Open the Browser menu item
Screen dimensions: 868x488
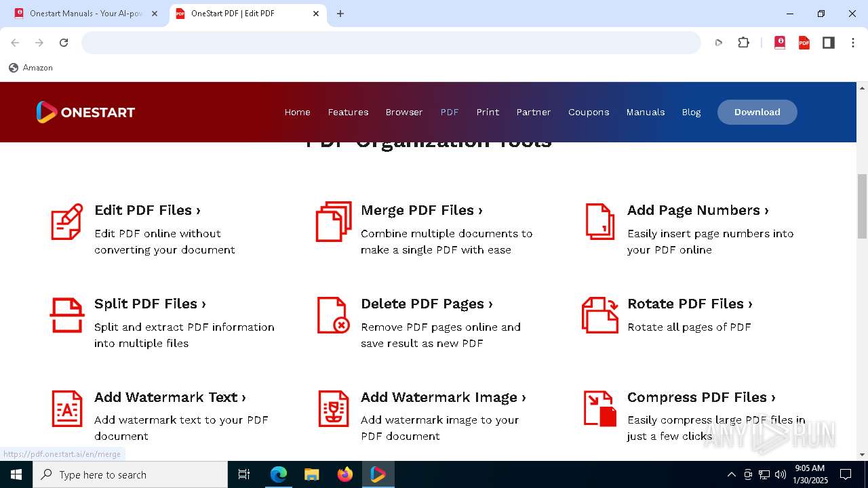click(404, 112)
